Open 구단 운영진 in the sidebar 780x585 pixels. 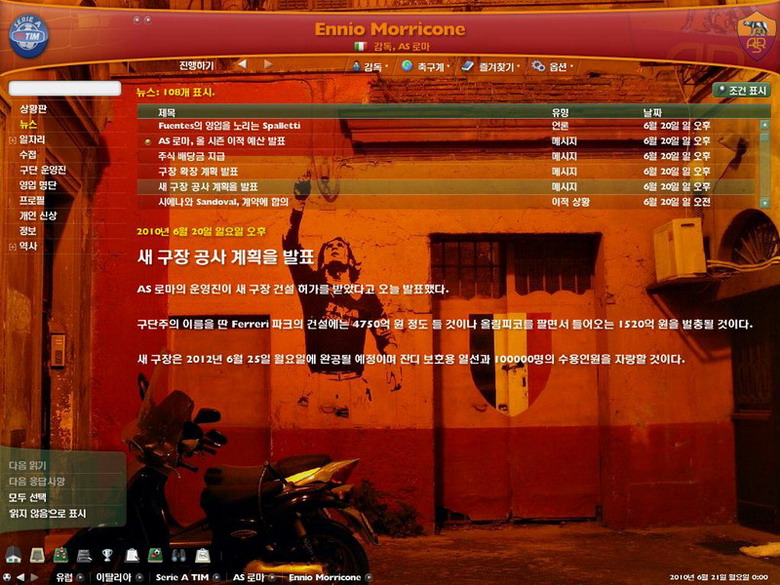pos(43,170)
